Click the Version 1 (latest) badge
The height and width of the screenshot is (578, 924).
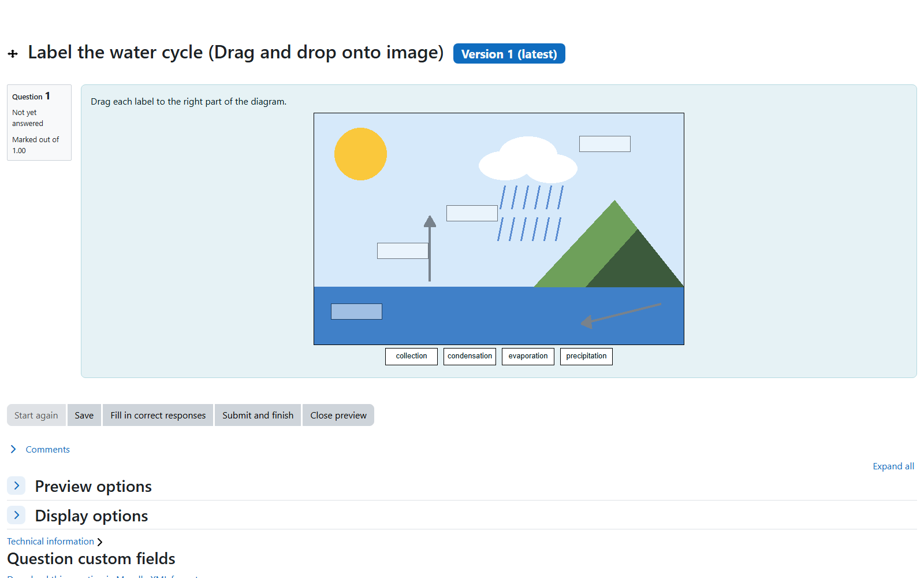[509, 54]
